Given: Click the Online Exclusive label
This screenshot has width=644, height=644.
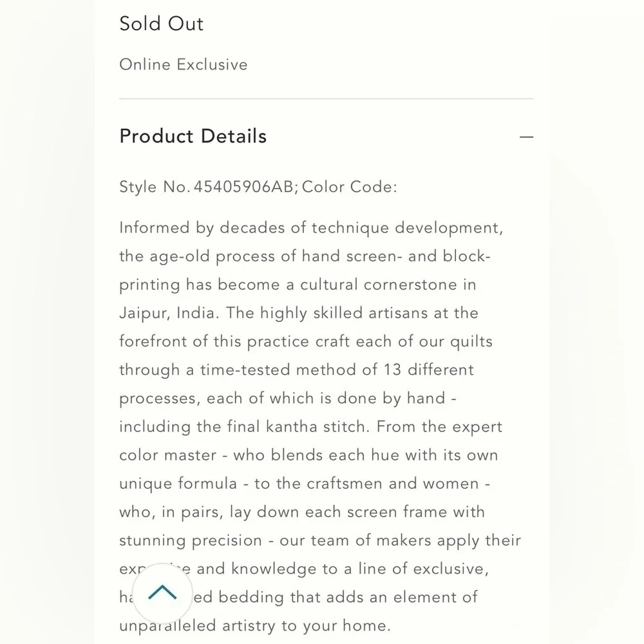Looking at the screenshot, I should click(183, 64).
